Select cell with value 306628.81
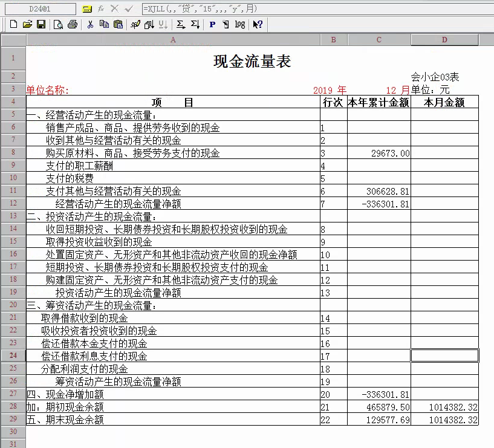The width and height of the screenshot is (494, 448). click(x=379, y=191)
